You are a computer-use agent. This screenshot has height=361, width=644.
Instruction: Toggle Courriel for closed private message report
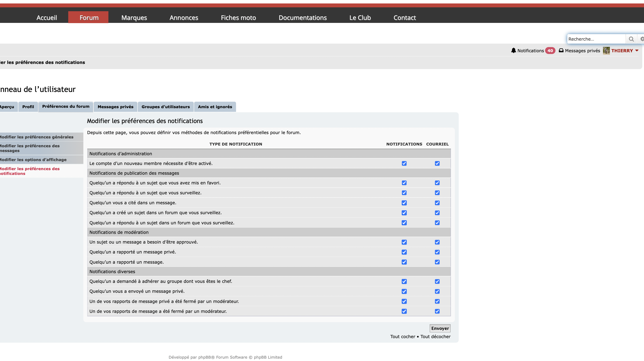[437, 301]
